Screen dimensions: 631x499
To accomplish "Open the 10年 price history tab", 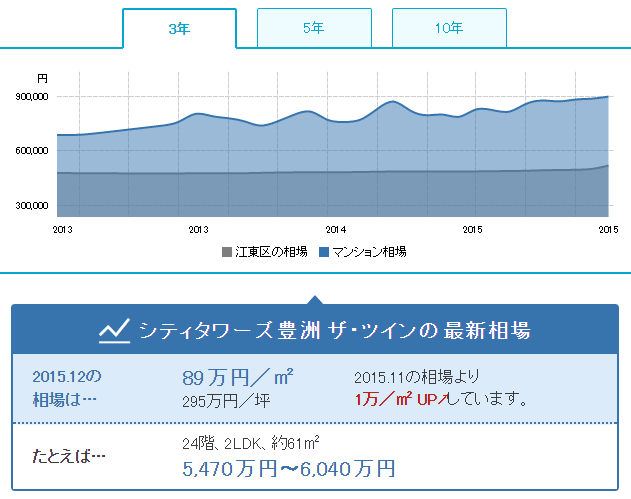I will [449, 28].
